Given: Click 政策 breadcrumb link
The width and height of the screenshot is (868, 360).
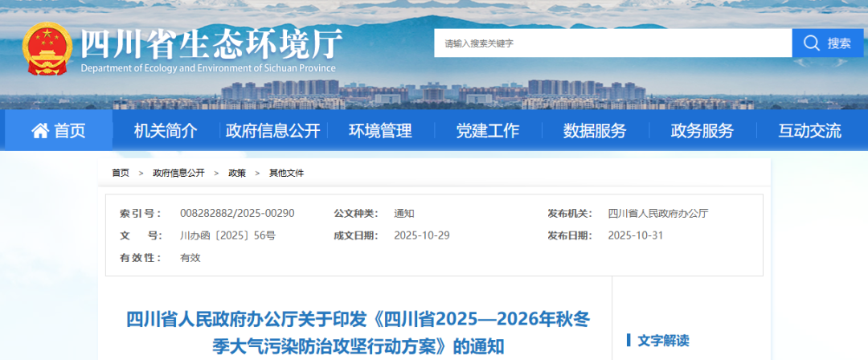Looking at the screenshot, I should coord(237,174).
